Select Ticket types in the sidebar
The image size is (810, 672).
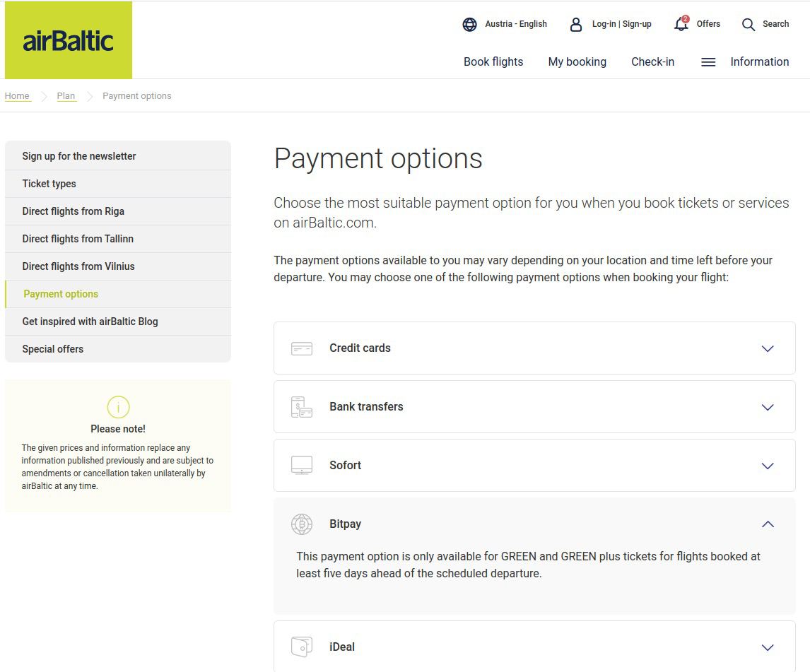click(x=49, y=184)
